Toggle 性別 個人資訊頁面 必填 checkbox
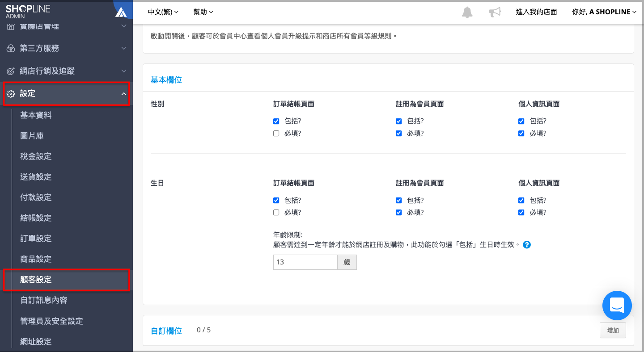The width and height of the screenshot is (644, 352). pyautogui.click(x=521, y=133)
